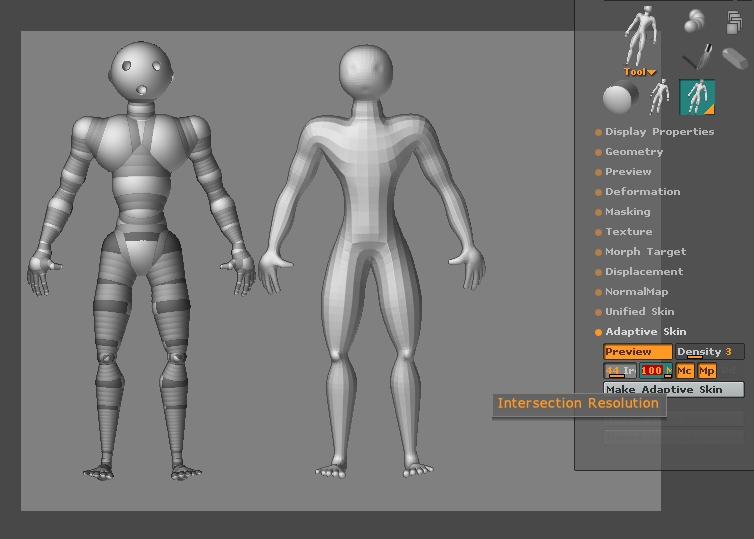
Task: Open the Tool dropdown arrow
Action: 652,73
